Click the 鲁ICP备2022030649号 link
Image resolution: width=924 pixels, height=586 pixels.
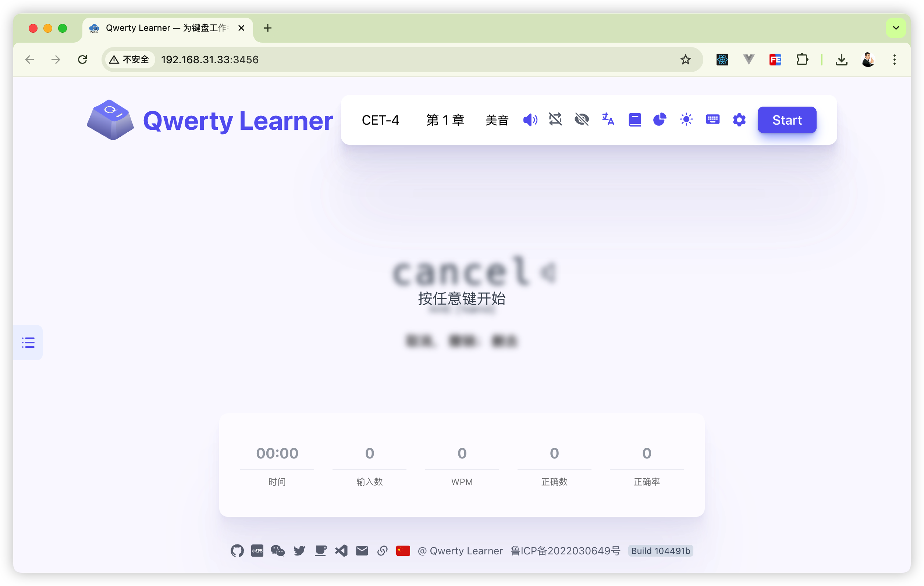coord(565,551)
